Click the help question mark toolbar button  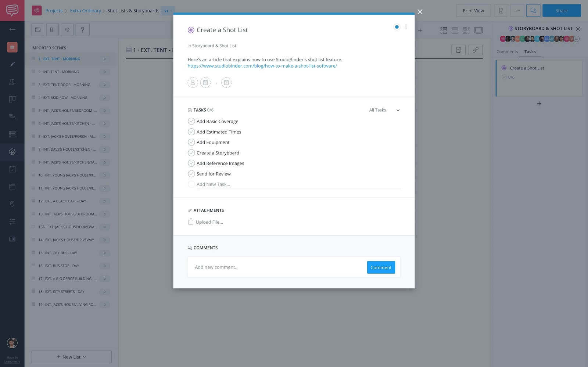82,30
